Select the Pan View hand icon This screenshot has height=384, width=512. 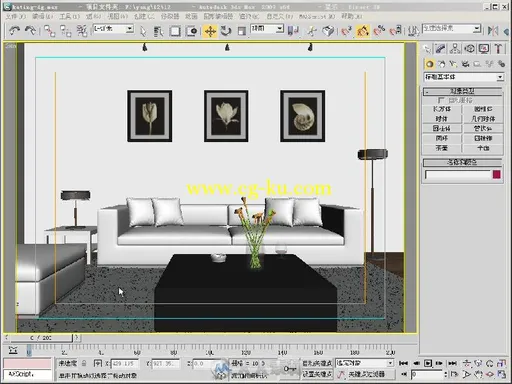(x=478, y=374)
